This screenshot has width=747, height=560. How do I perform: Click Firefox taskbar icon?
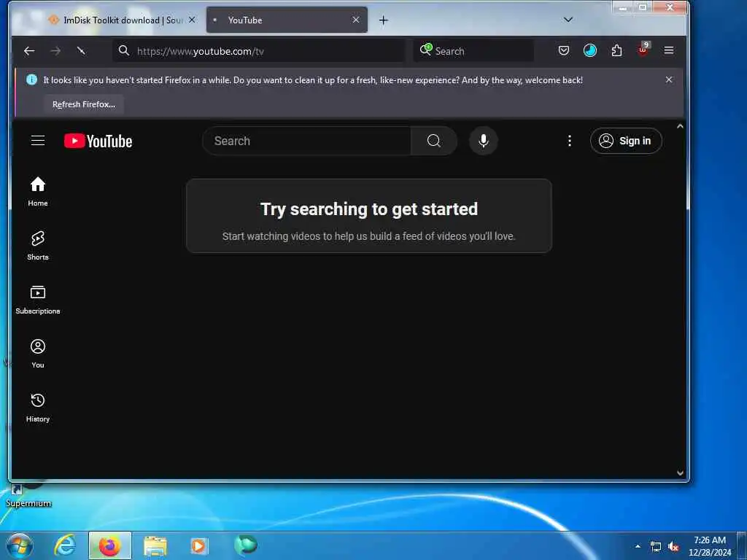(109, 545)
